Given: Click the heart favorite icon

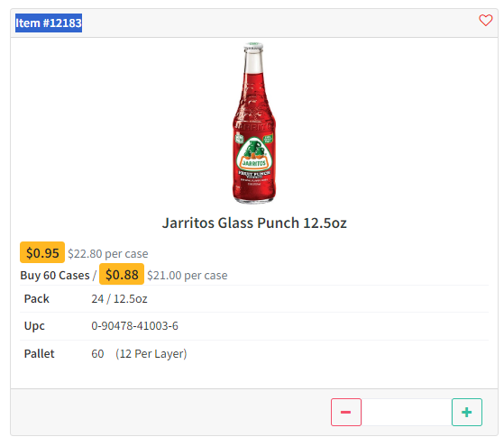Looking at the screenshot, I should [485, 20].
